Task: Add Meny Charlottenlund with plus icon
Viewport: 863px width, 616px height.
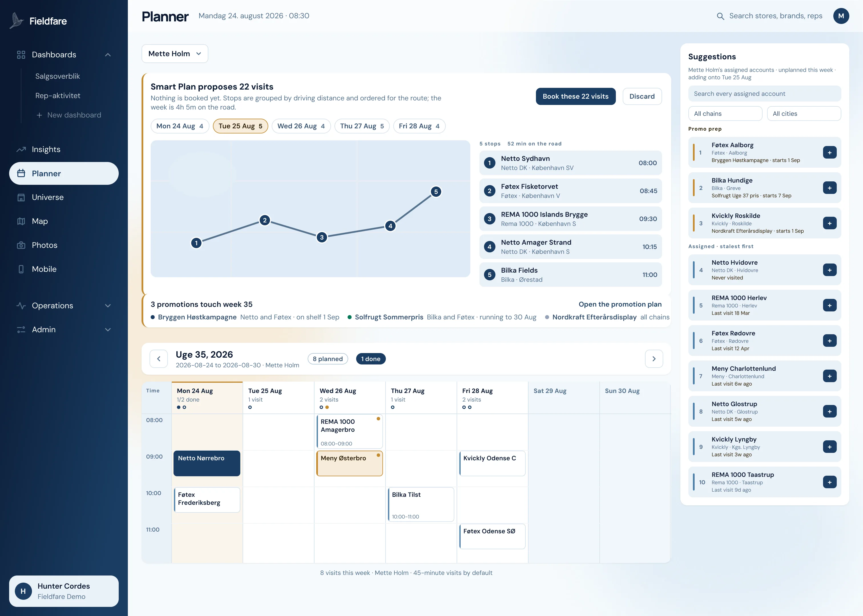Action: [829, 376]
